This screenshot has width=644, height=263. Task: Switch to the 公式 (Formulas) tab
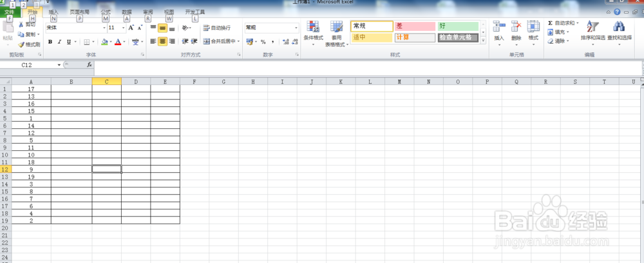pos(106,12)
